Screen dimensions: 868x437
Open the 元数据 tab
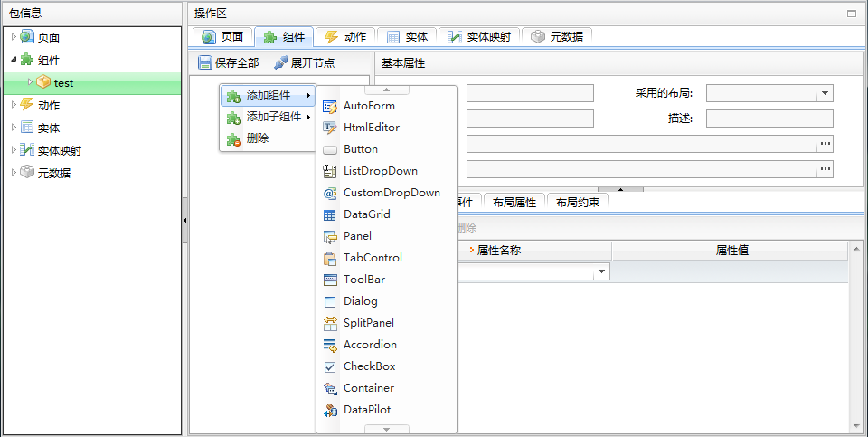(556, 37)
